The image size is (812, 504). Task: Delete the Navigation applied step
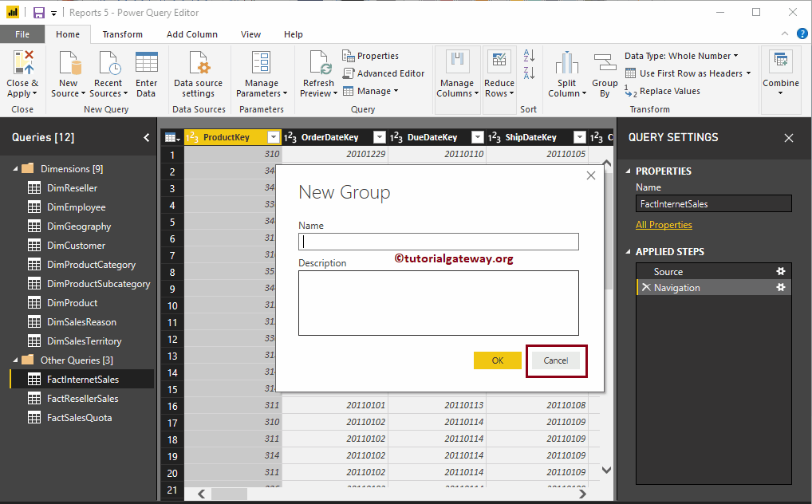pos(644,288)
